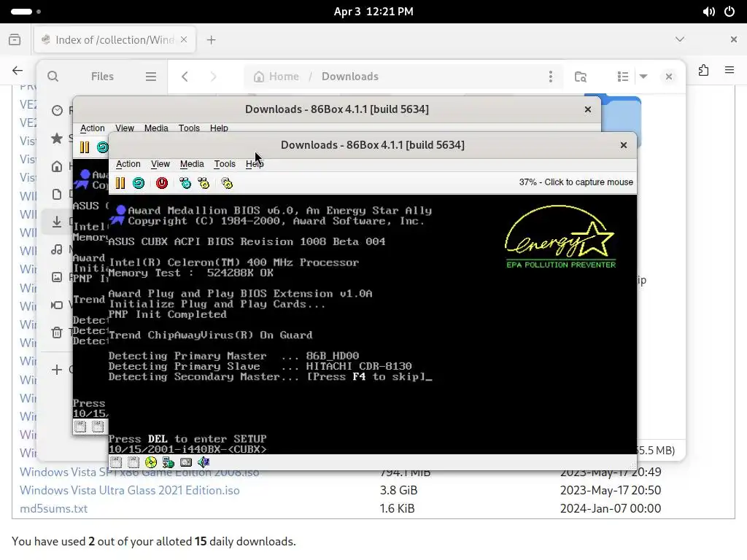Viewport: 747px width, 560px height.
Task: Pause emulation in the front 86Box window
Action: point(120,183)
